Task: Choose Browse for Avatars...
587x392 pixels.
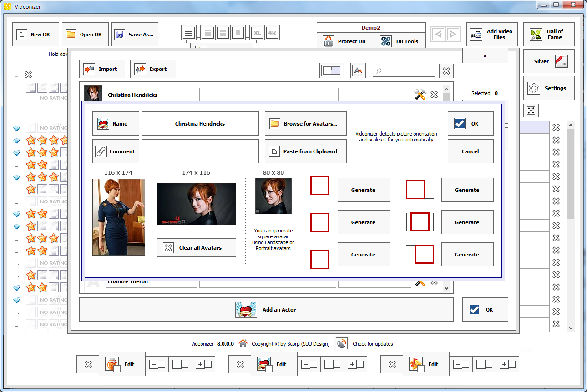Action: coord(306,124)
